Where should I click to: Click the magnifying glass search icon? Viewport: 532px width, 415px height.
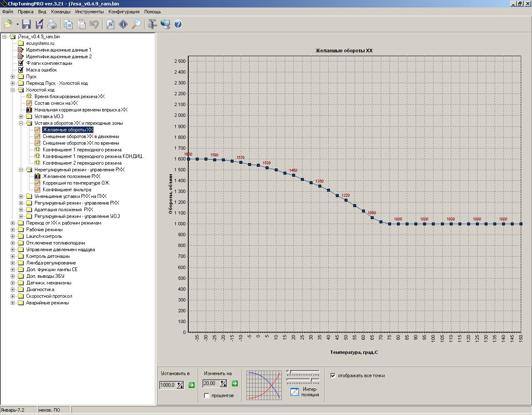pos(136,25)
